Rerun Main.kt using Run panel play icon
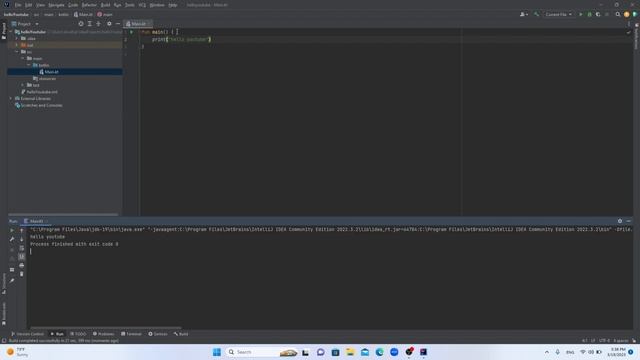Screen dimensions: 640x360 coord(12,231)
